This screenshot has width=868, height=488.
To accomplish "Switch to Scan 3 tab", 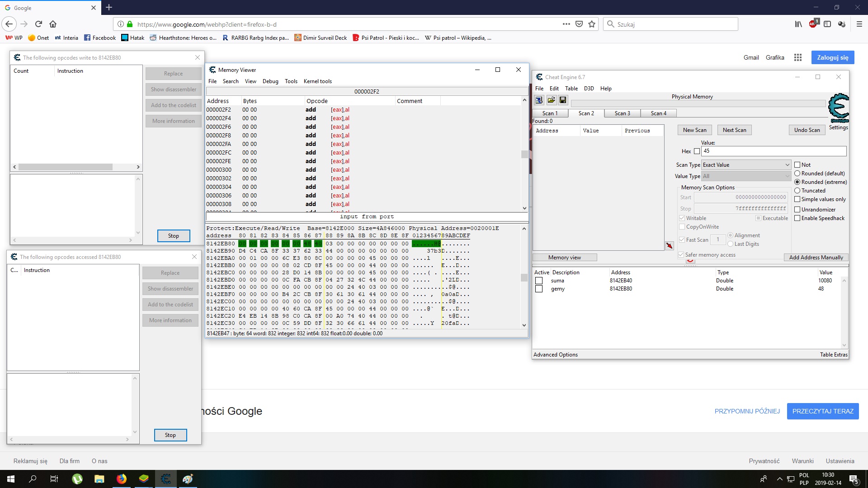I will [622, 113].
